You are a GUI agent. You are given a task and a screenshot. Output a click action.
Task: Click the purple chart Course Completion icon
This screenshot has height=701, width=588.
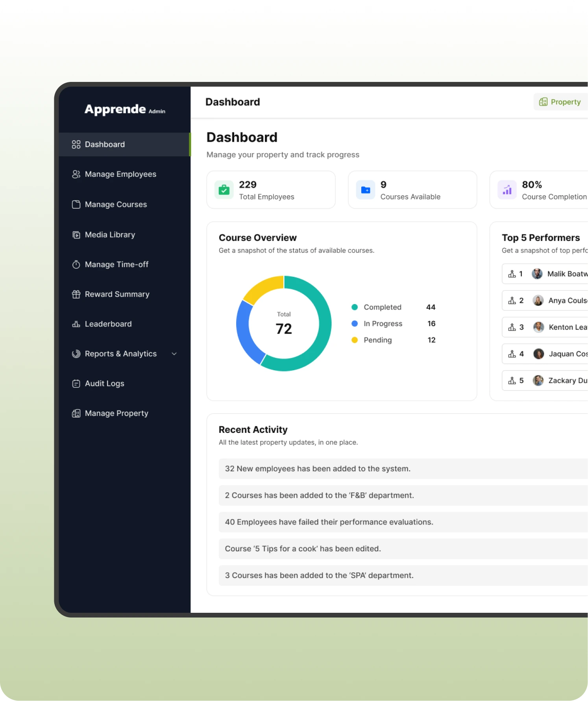click(x=507, y=190)
